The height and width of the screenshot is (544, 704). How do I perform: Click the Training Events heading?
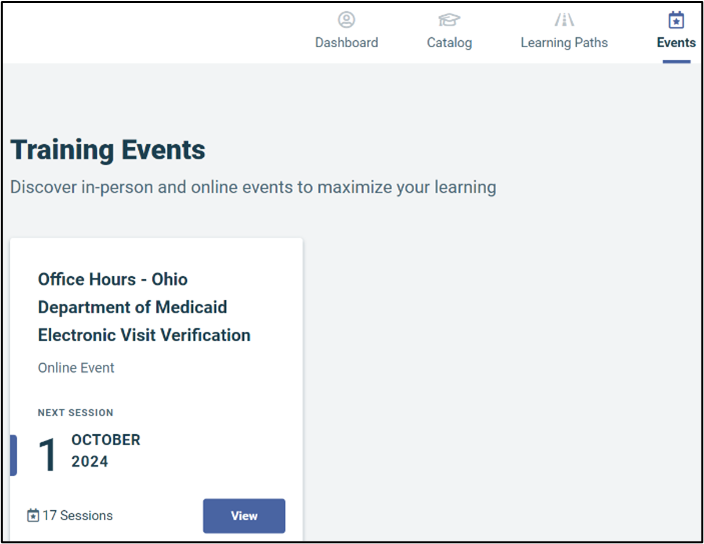point(108,150)
